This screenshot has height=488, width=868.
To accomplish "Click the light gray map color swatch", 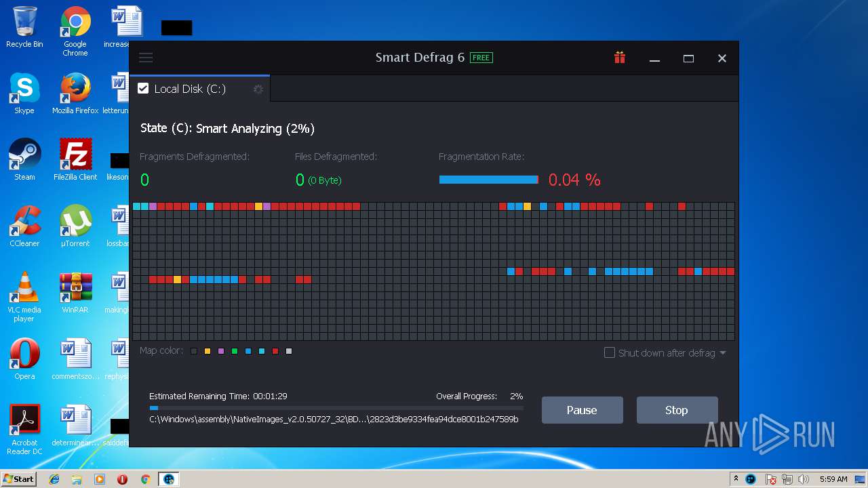I will coord(289,351).
